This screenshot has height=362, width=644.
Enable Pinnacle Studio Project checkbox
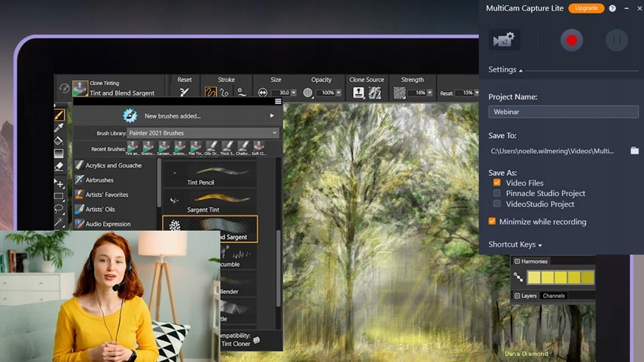(x=497, y=193)
